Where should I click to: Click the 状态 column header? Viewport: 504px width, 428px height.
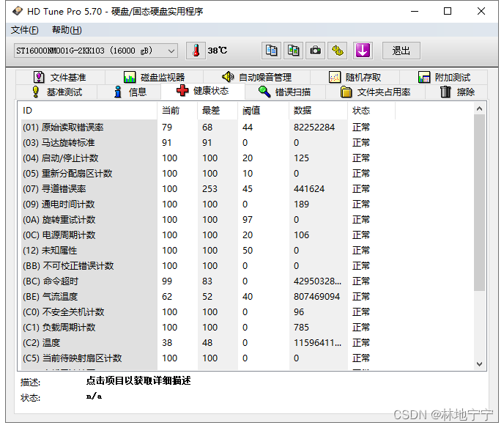point(371,111)
